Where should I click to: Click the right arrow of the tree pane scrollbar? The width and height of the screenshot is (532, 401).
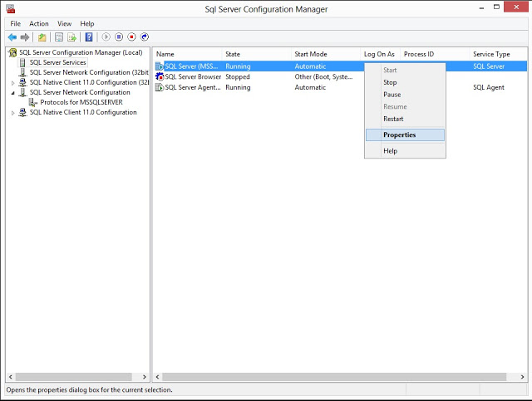[x=145, y=377]
